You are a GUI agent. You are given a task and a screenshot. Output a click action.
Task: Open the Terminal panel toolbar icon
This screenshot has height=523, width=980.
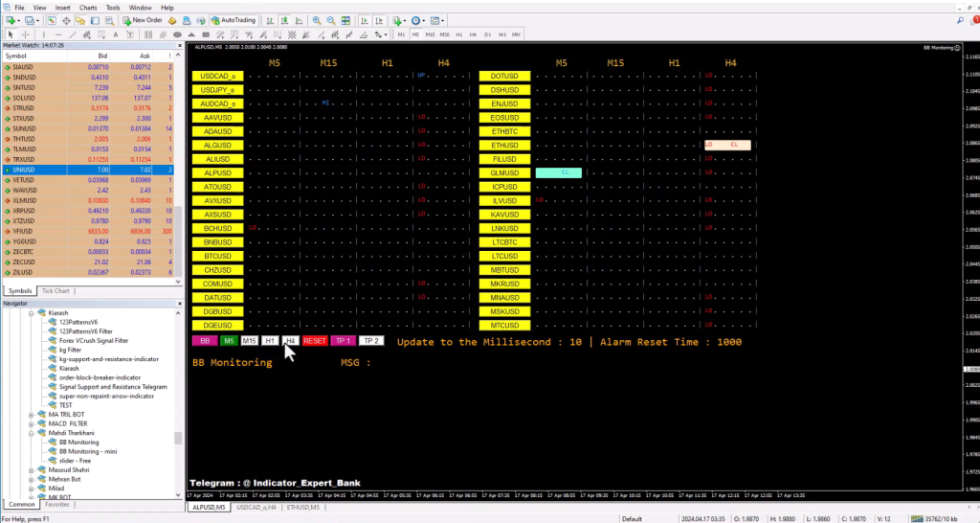point(95,21)
